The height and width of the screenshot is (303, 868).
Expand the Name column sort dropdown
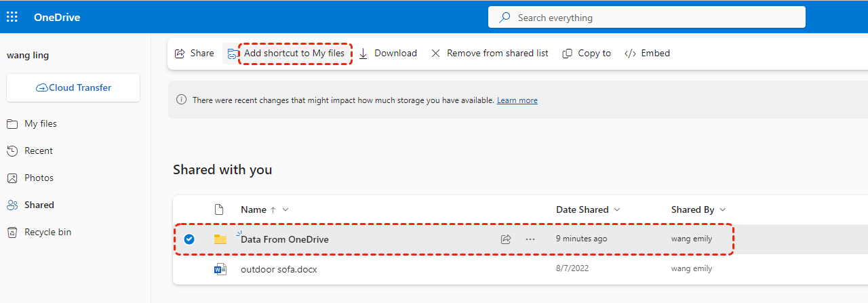point(285,210)
